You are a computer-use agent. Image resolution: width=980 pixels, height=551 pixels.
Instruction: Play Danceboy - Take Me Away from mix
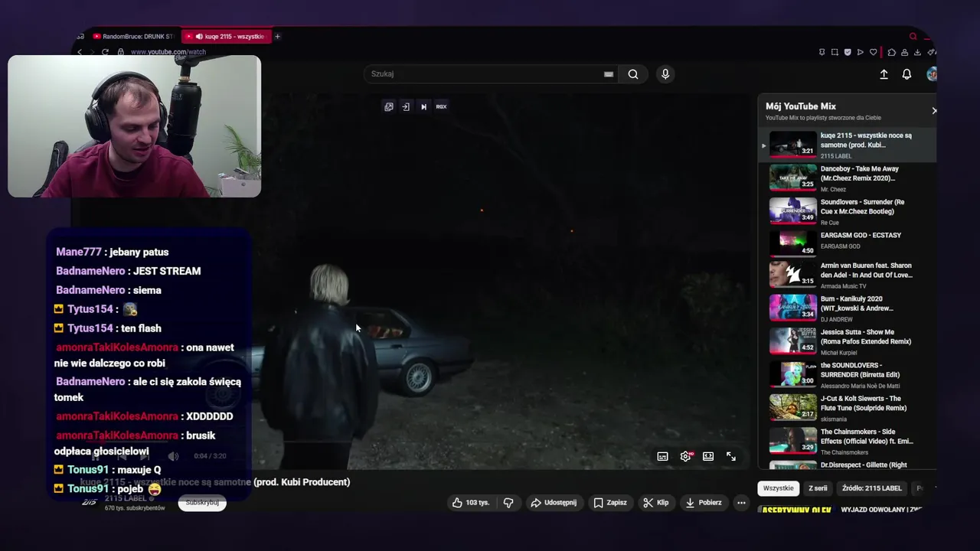[x=848, y=178]
